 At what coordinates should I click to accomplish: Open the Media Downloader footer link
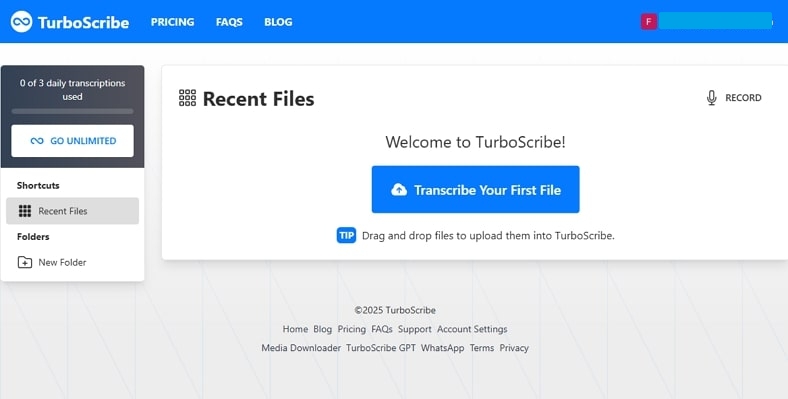click(x=301, y=348)
